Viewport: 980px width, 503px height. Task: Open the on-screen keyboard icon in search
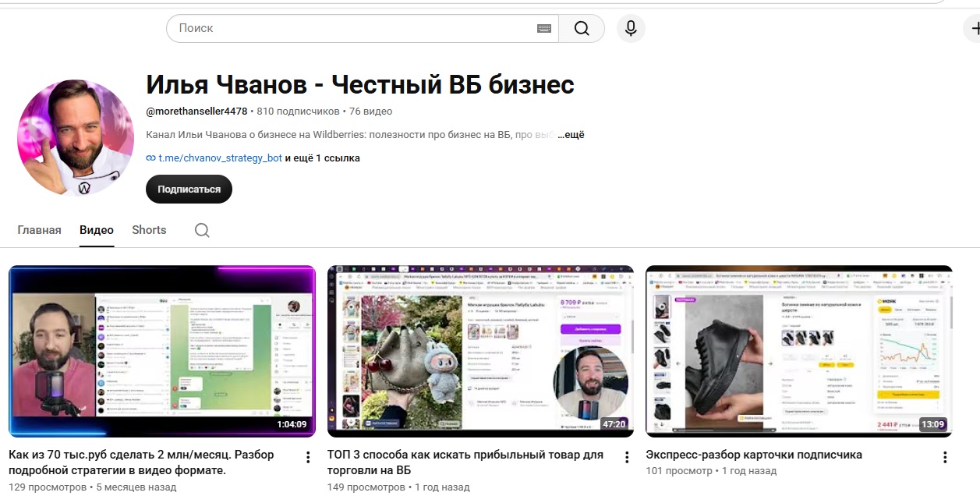[x=544, y=29]
